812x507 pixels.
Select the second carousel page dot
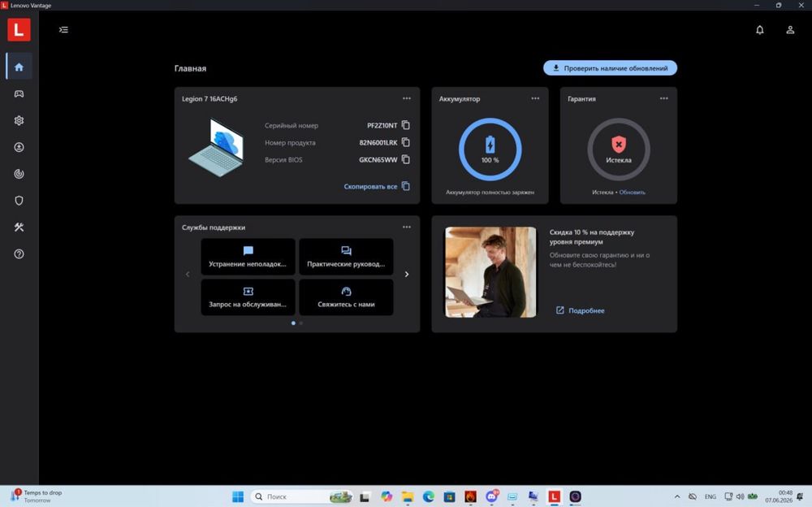[x=301, y=323]
